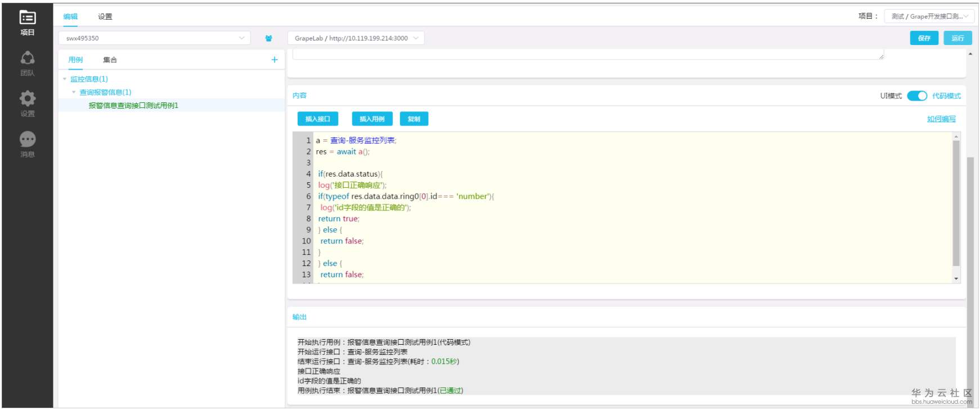Image resolution: width=980 pixels, height=410 pixels.
Task: Click code line with typeof res.data.data.ring0[0].id
Action: (x=406, y=196)
